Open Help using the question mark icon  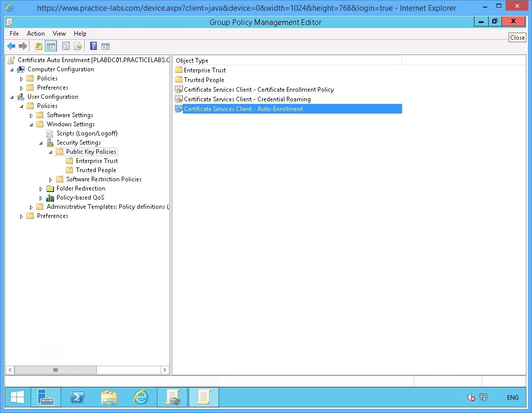(x=93, y=46)
